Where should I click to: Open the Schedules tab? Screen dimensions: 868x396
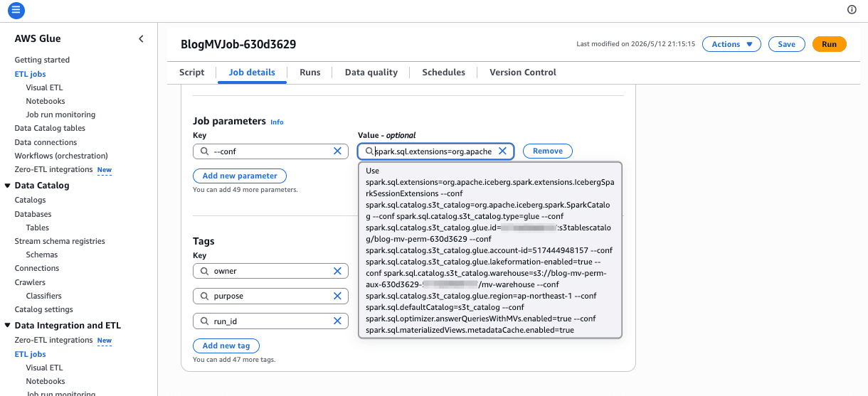tap(443, 72)
